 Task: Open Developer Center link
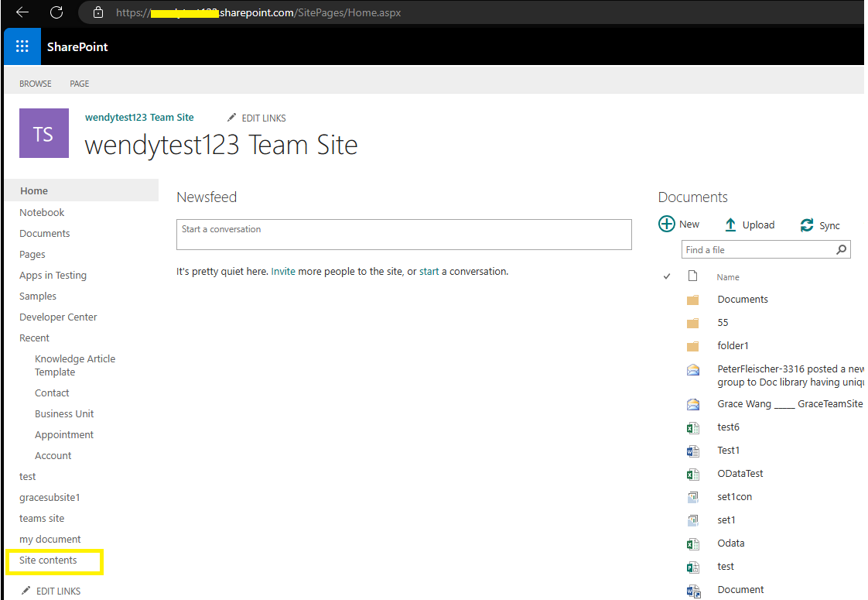tap(58, 317)
